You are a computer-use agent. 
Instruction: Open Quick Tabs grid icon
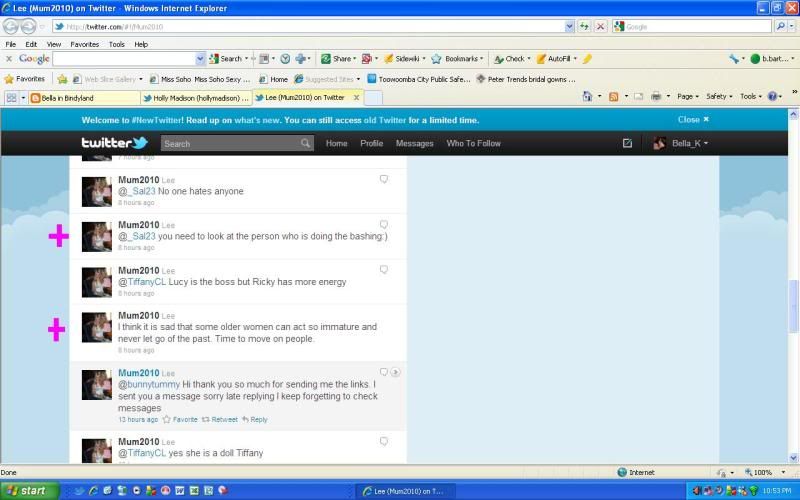pyautogui.click(x=11, y=97)
